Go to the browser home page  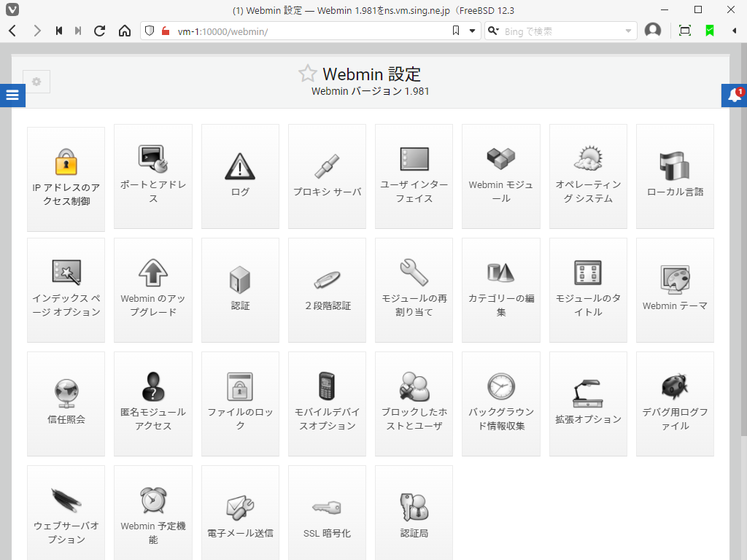pyautogui.click(x=125, y=31)
